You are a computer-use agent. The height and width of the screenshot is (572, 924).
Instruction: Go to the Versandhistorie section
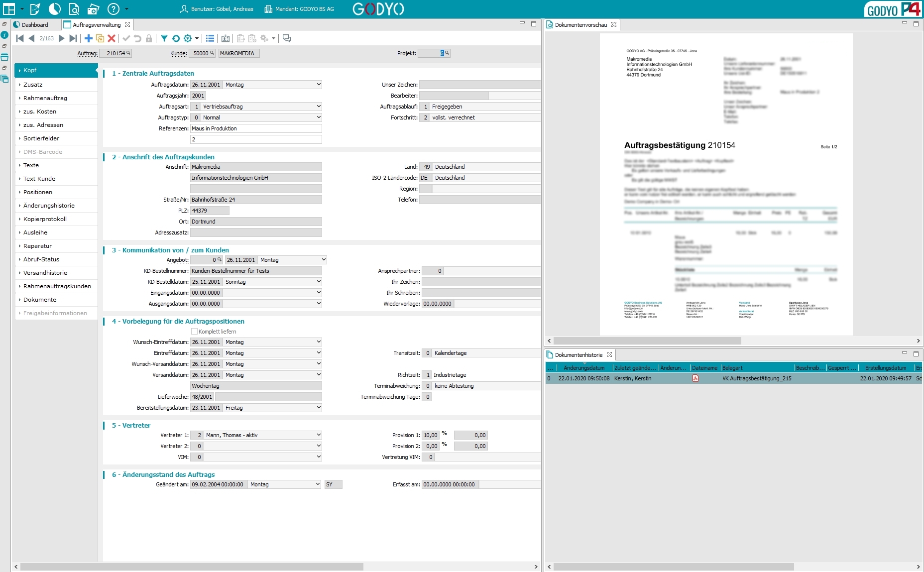point(45,273)
